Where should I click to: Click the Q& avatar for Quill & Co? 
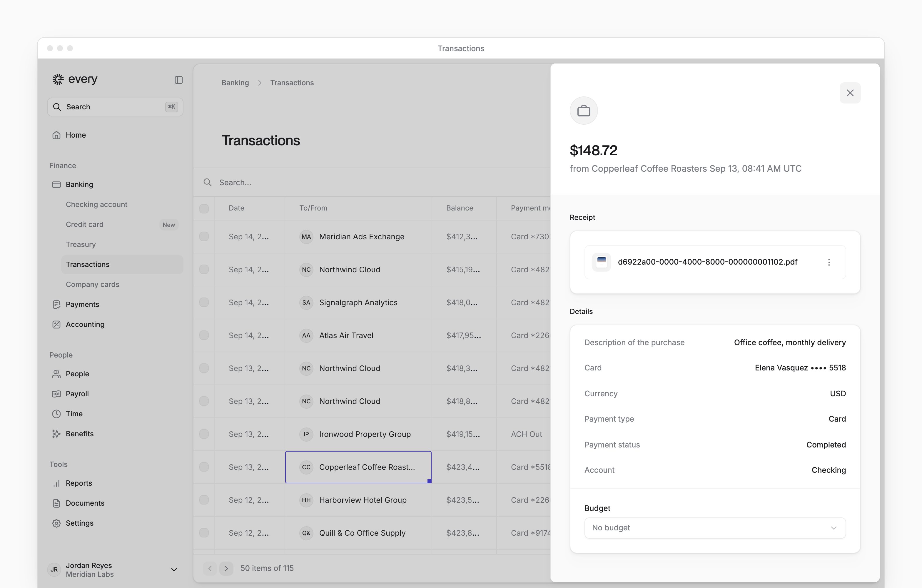[x=306, y=533]
